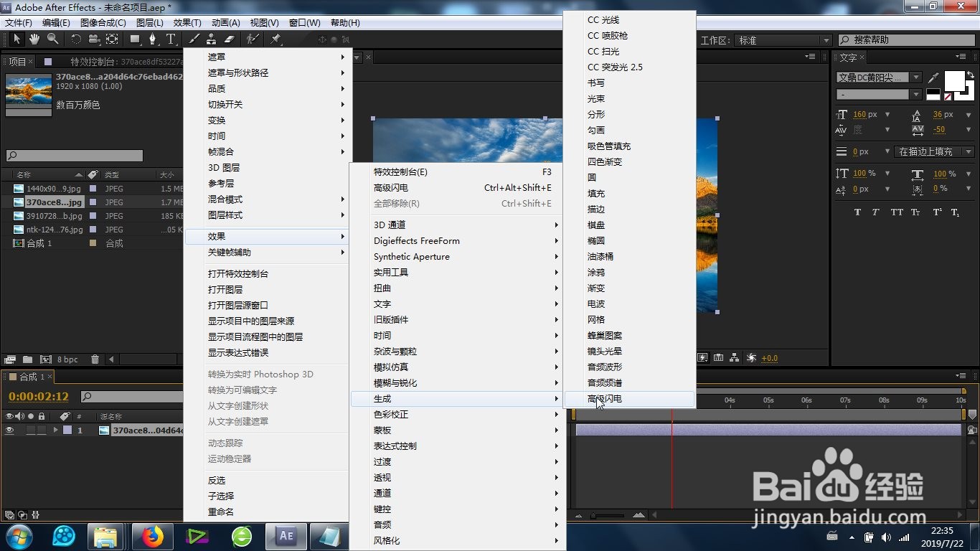The image size is (980, 551).
Task: Select the horizontal Type tool
Action: (x=171, y=39)
